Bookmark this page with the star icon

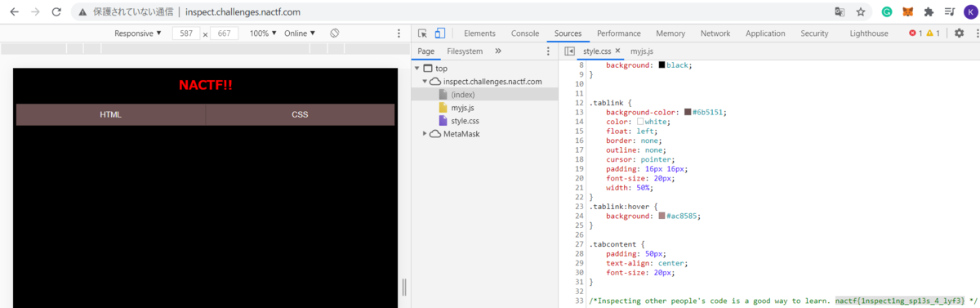point(861,12)
